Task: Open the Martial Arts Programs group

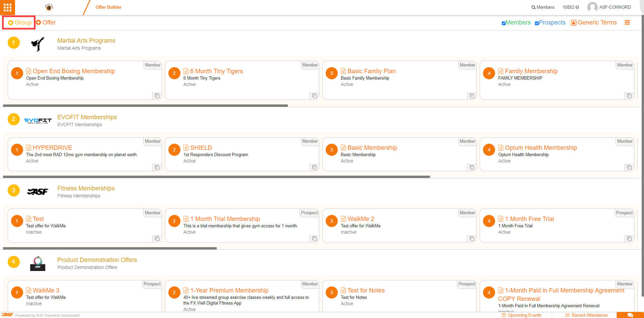Action: [x=86, y=41]
